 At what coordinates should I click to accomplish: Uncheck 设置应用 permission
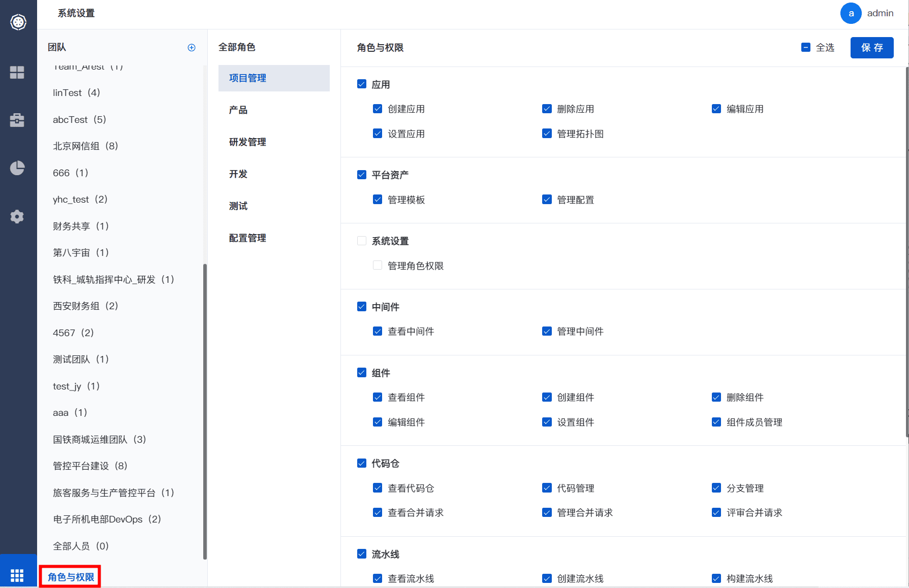[x=378, y=134]
